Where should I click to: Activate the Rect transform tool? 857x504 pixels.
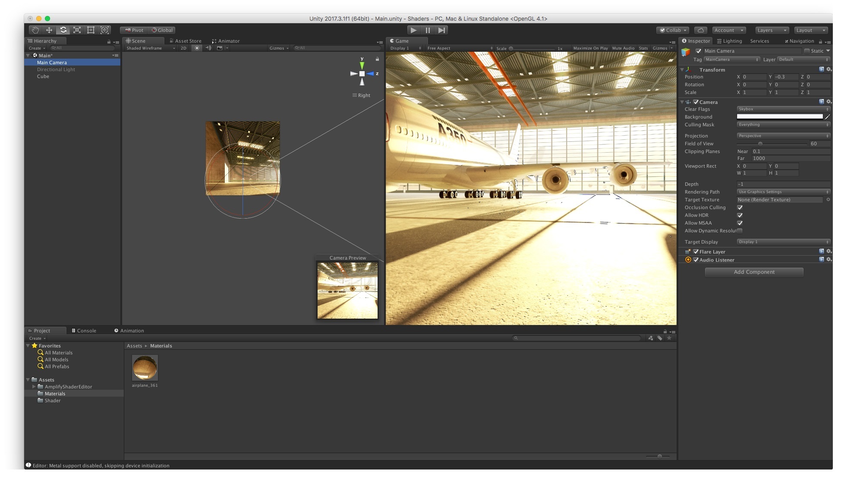90,30
